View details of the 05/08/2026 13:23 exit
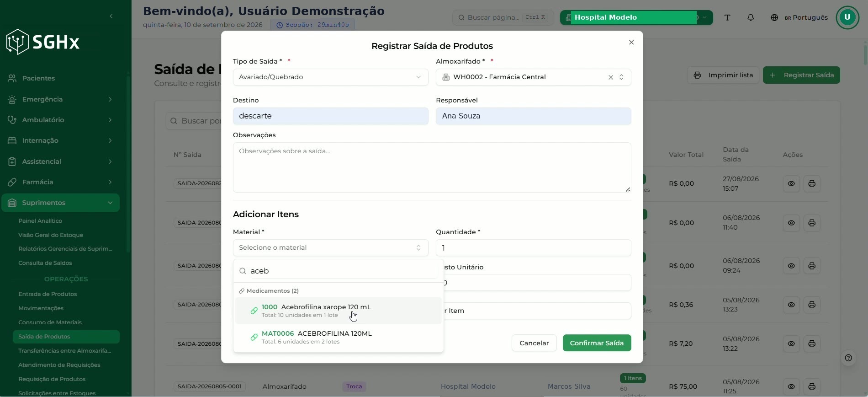The image size is (868, 397). click(791, 305)
